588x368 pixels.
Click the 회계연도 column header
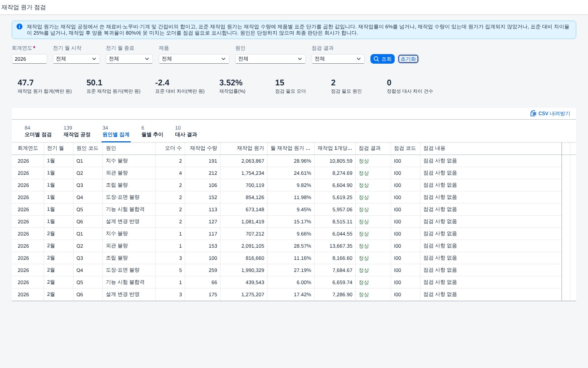point(28,148)
